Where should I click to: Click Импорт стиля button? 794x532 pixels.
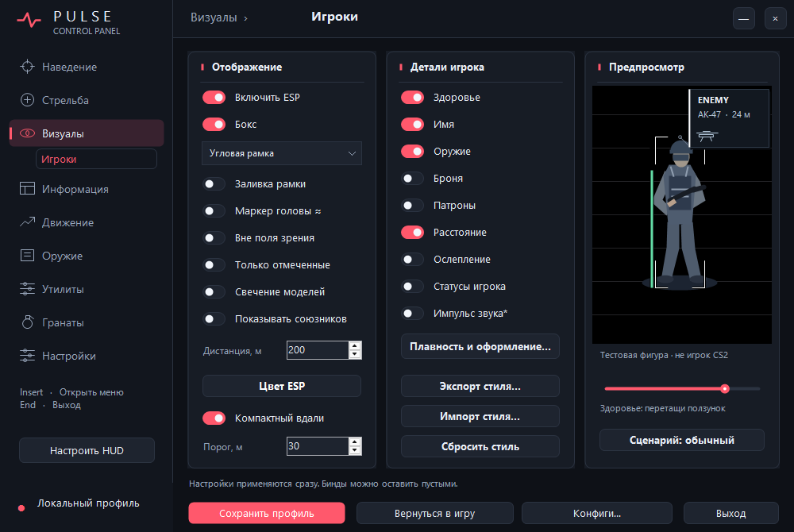[480, 416]
